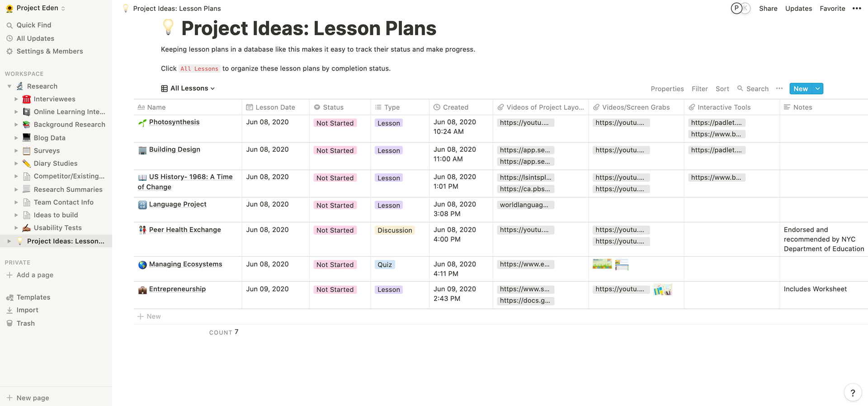This screenshot has height=406, width=868.
Task: Open the Entrepreneurship lesson page
Action: pos(177,289)
